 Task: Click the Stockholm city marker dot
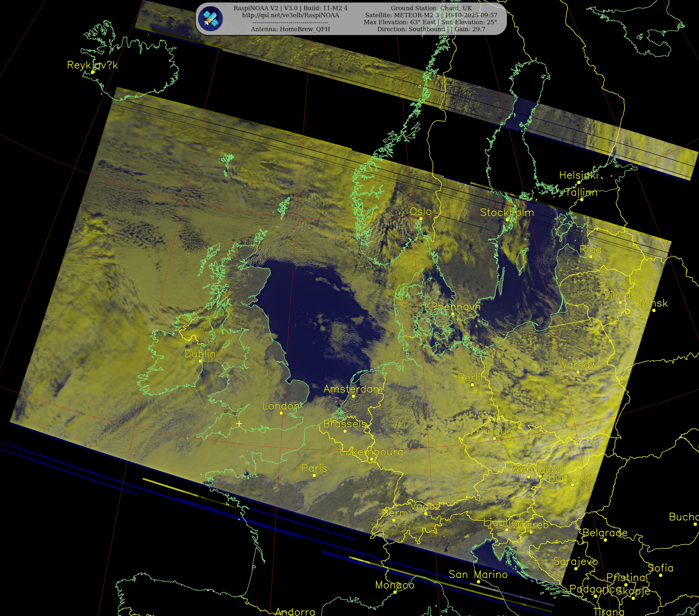pyautogui.click(x=507, y=220)
